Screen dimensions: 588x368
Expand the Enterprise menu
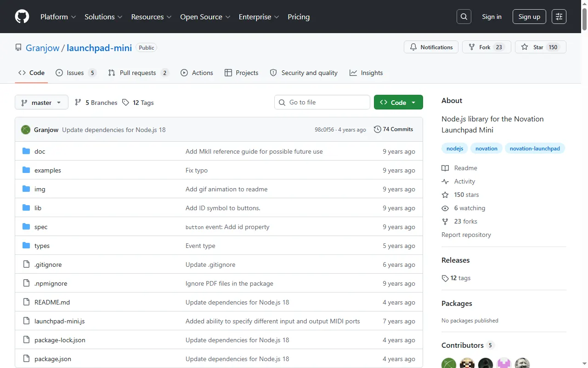coord(259,17)
